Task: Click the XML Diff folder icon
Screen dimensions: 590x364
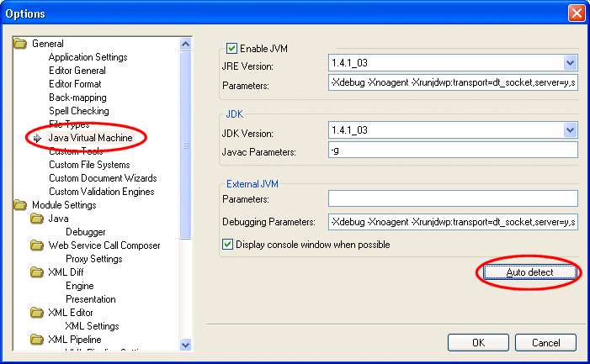Action: point(37,272)
